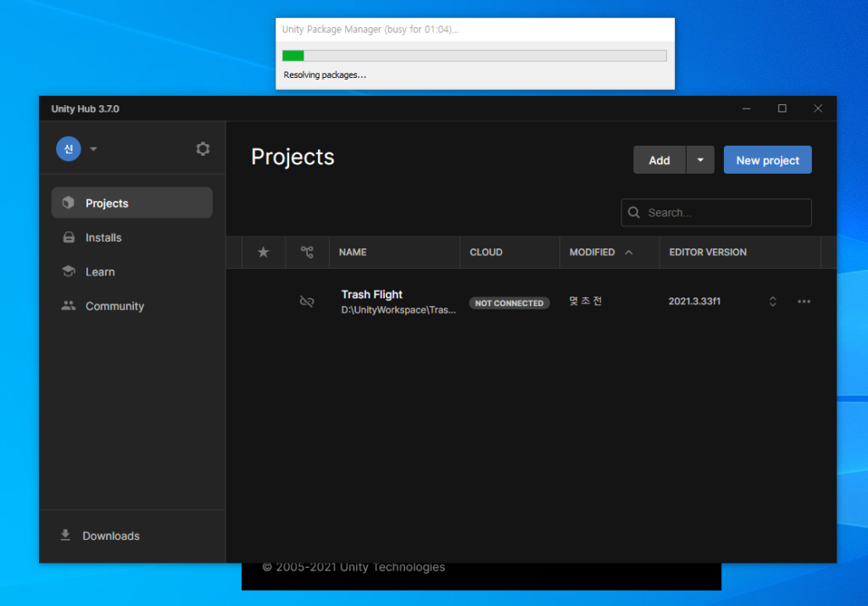Image resolution: width=868 pixels, height=606 pixels.
Task: Click the unlinked cloud icon for Trash Flight
Action: pyautogui.click(x=307, y=302)
